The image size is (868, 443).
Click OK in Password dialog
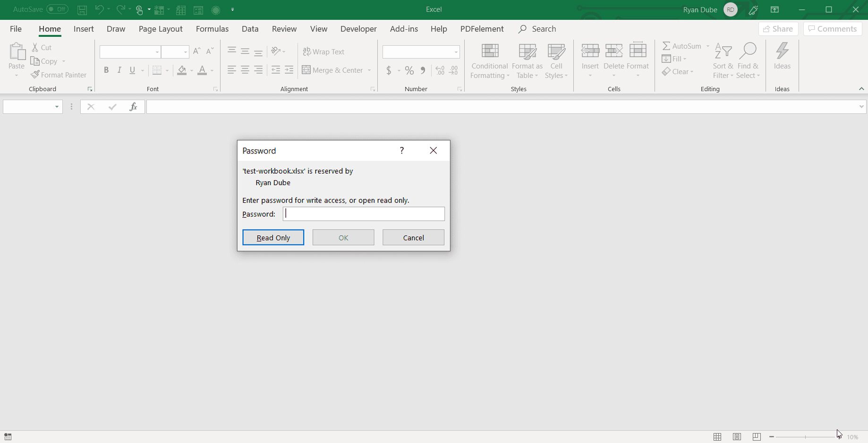343,238
